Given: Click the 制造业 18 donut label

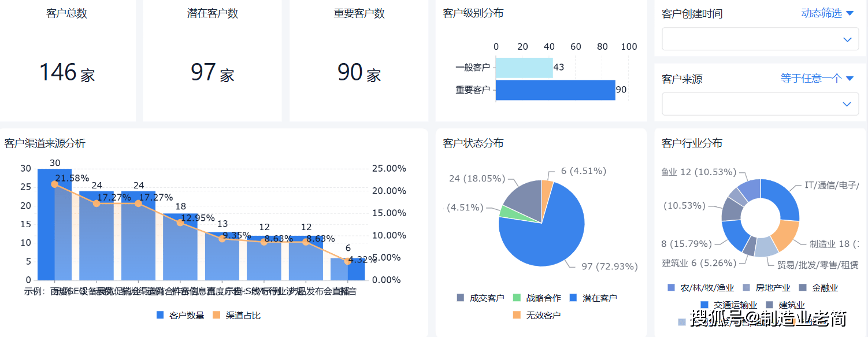Looking at the screenshot, I should [834, 244].
